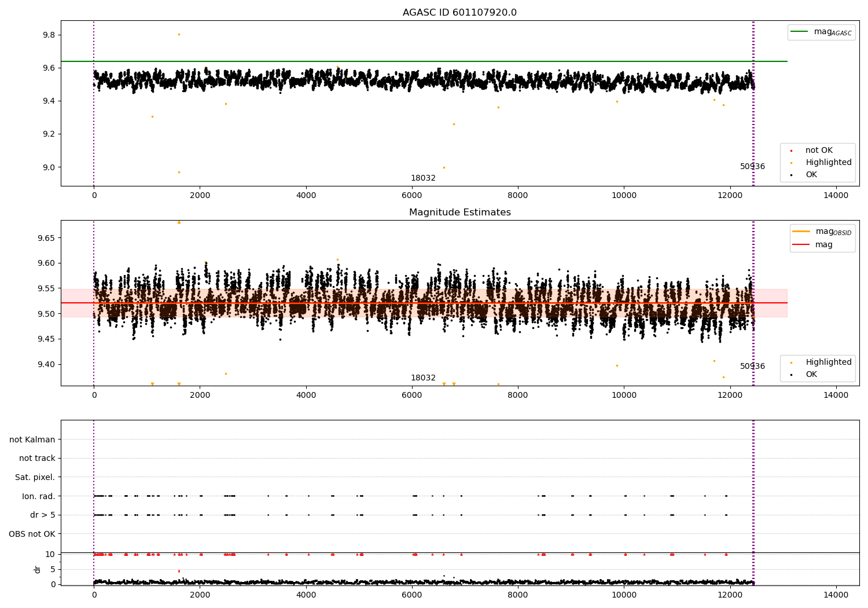Image resolution: width=868 pixels, height=608 pixels.
Task: Click the 9.50 y-axis tick label
Action: pos(46,314)
